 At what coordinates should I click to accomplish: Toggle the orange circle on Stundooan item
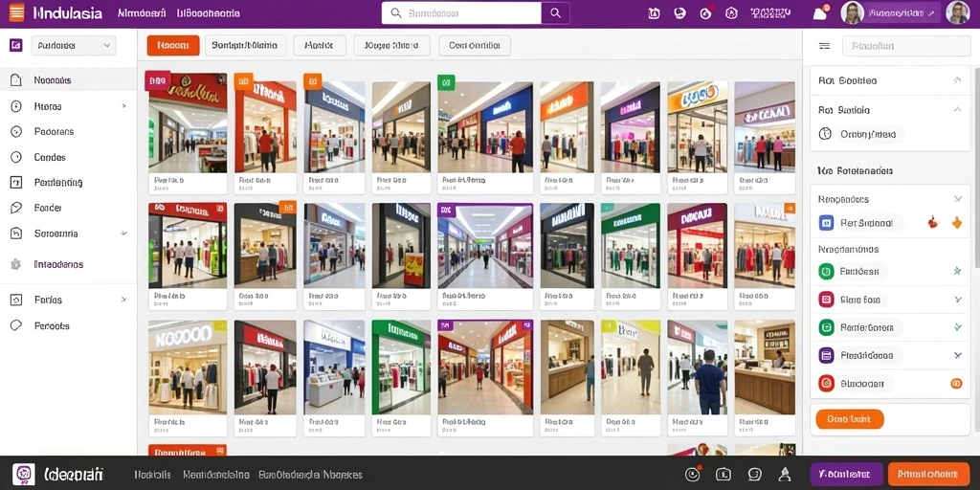956,383
